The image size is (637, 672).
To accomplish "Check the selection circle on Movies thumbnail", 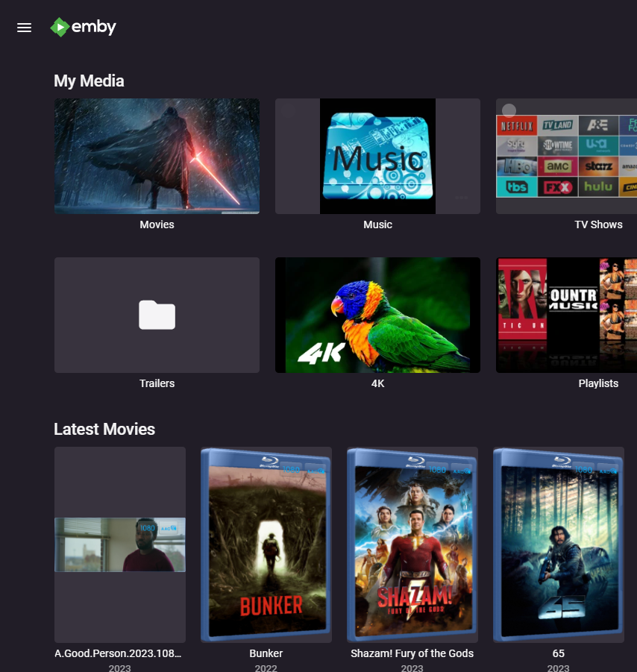I will [x=66, y=110].
